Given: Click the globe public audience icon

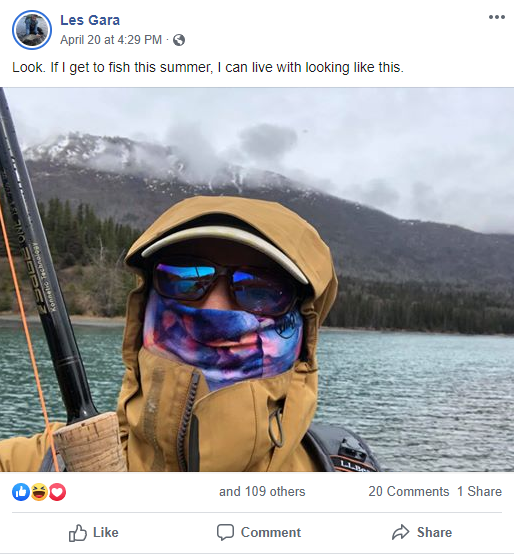Looking at the screenshot, I should (x=179, y=40).
